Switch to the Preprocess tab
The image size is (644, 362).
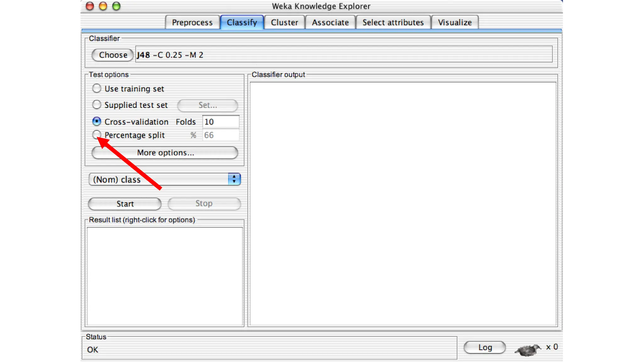[x=192, y=23]
